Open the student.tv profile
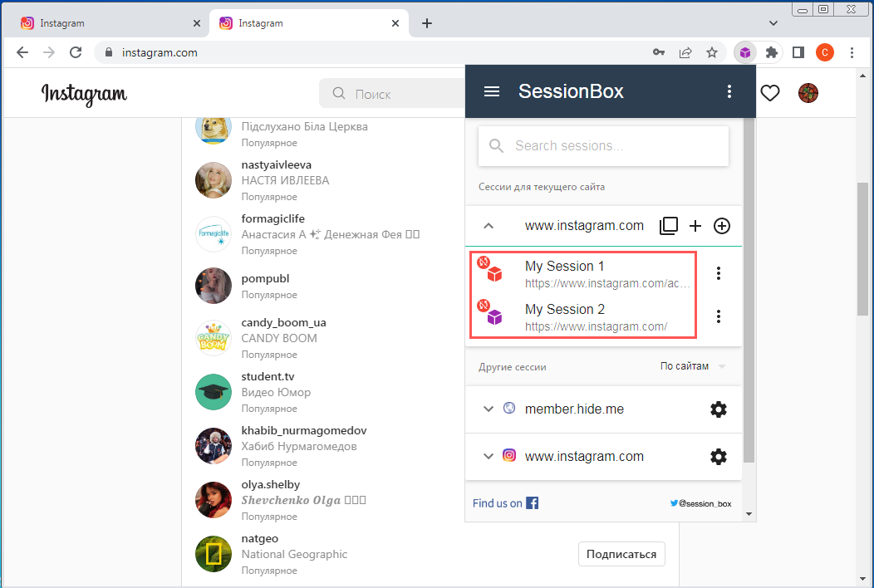The image size is (874, 588). pyautogui.click(x=268, y=377)
